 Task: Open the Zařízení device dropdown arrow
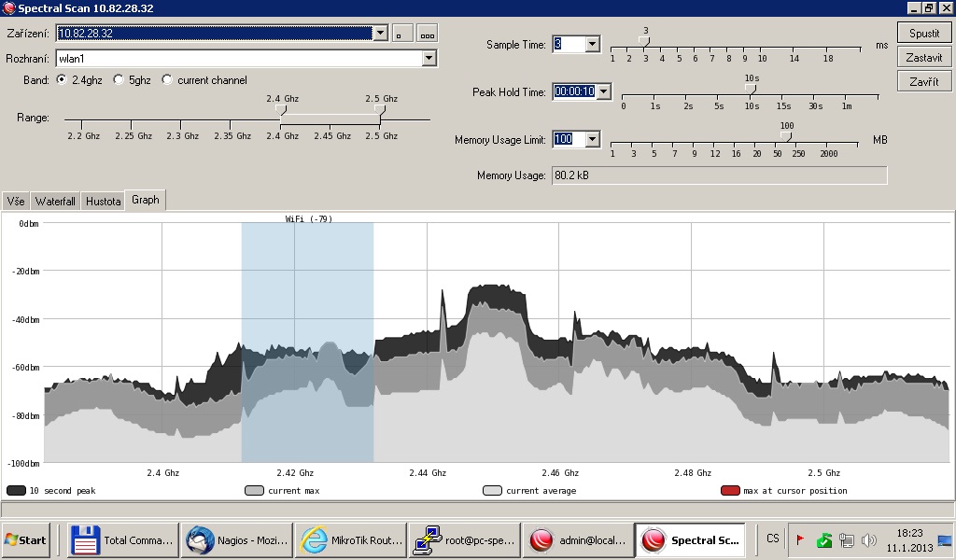tap(380, 33)
